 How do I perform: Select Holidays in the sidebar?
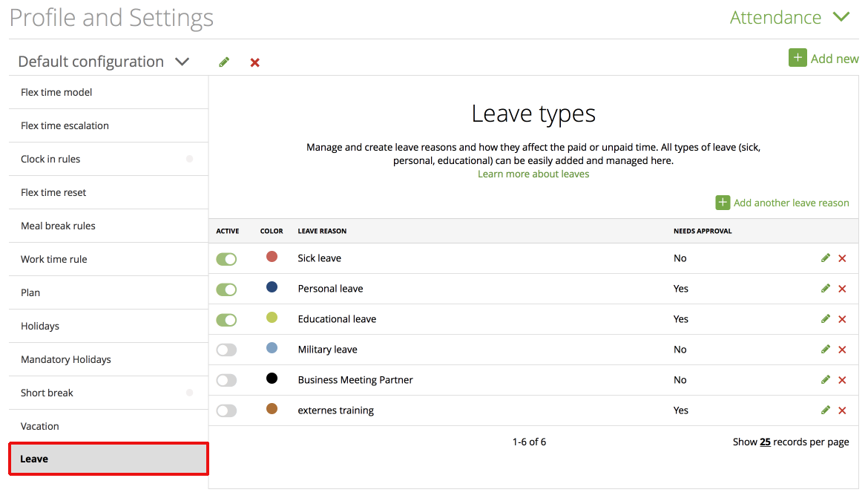40,325
